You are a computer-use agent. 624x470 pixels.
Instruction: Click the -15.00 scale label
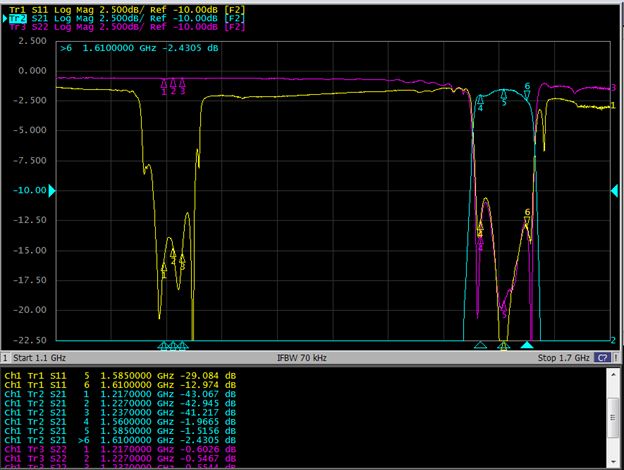pos(30,250)
